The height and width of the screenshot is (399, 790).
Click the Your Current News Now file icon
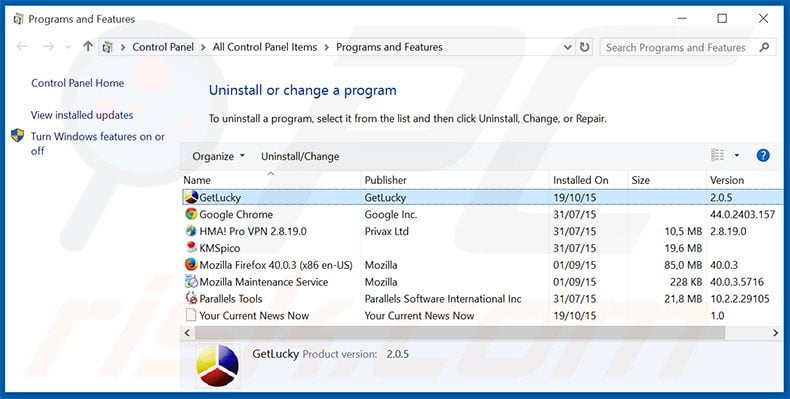(x=191, y=315)
